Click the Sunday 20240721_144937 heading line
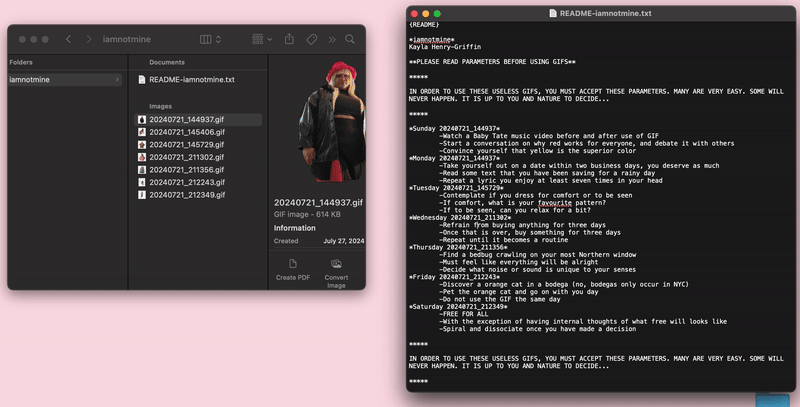The width and height of the screenshot is (800, 407). [x=454, y=129]
